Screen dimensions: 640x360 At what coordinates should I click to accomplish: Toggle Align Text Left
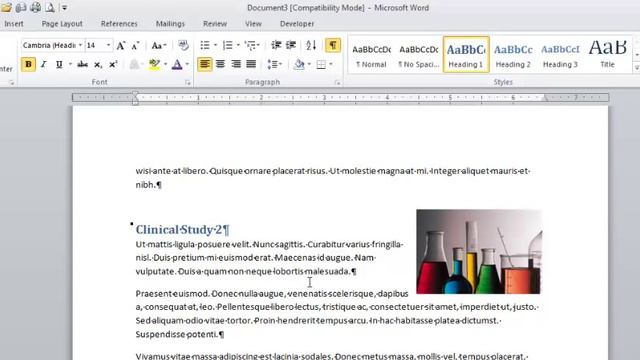(205, 64)
